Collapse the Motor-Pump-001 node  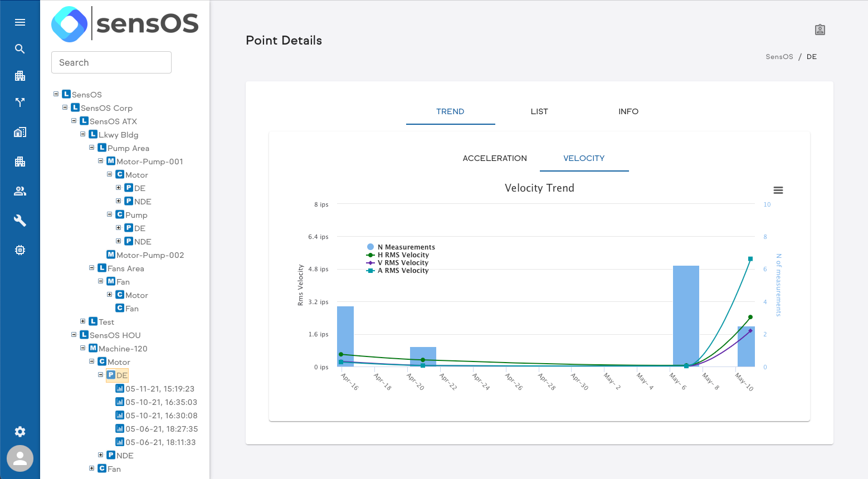point(100,161)
